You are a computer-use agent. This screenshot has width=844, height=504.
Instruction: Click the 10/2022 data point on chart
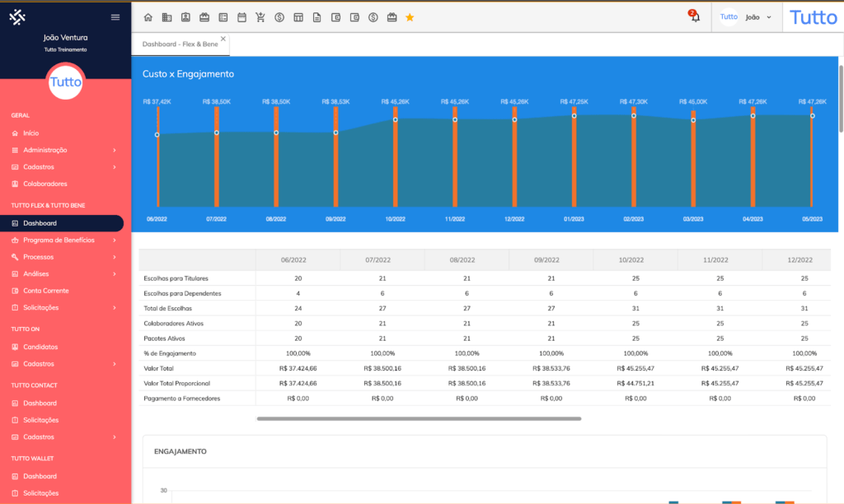pyautogui.click(x=396, y=119)
